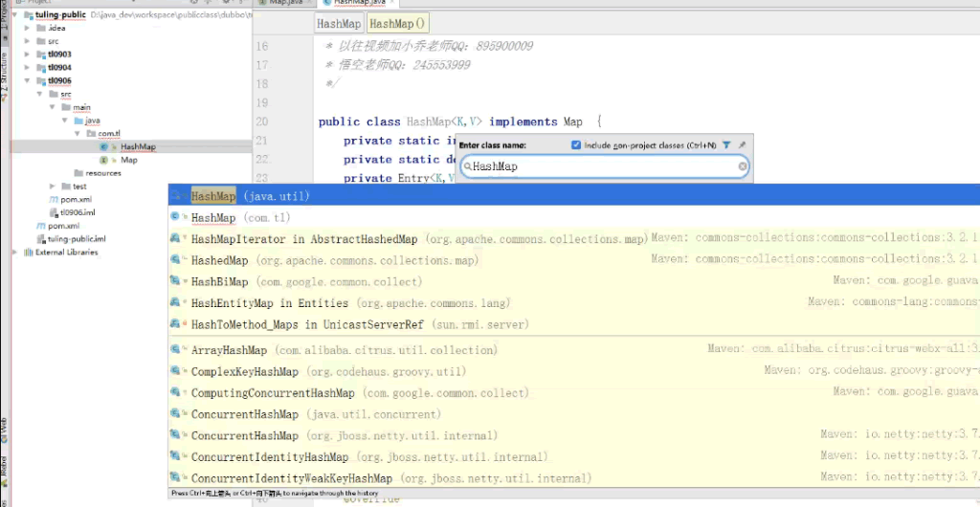Click the interface icon next to Map file
Viewport: 980px width, 507px height.
[103, 160]
